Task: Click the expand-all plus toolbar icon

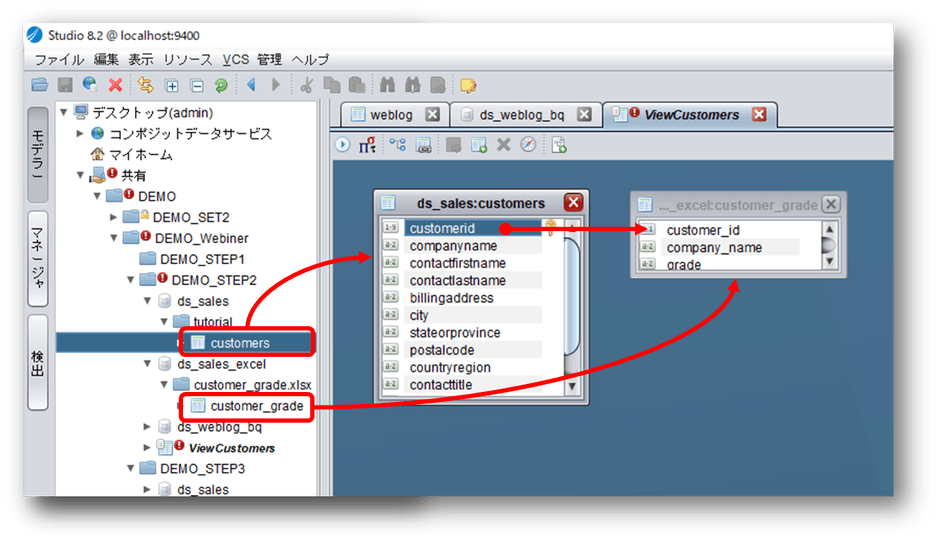Action: tap(171, 86)
